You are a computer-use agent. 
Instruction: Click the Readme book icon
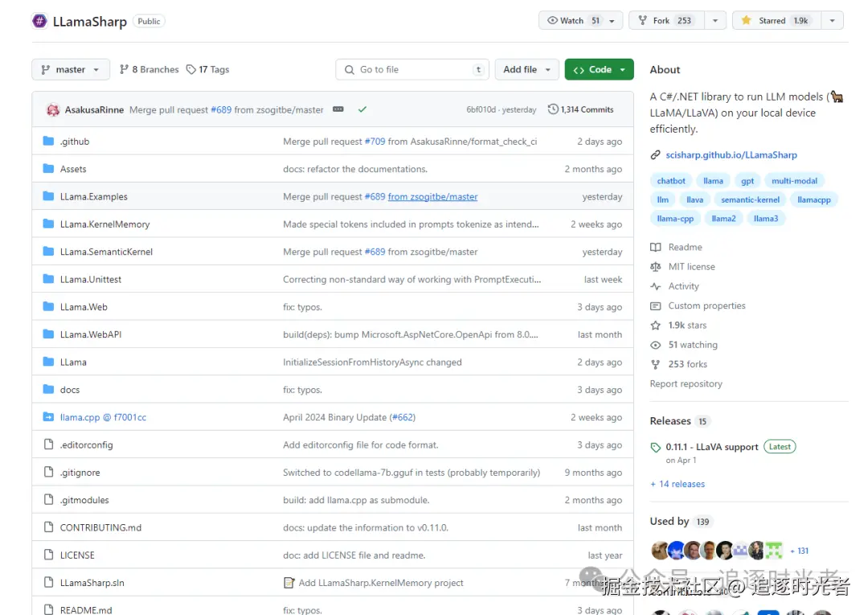[656, 248]
